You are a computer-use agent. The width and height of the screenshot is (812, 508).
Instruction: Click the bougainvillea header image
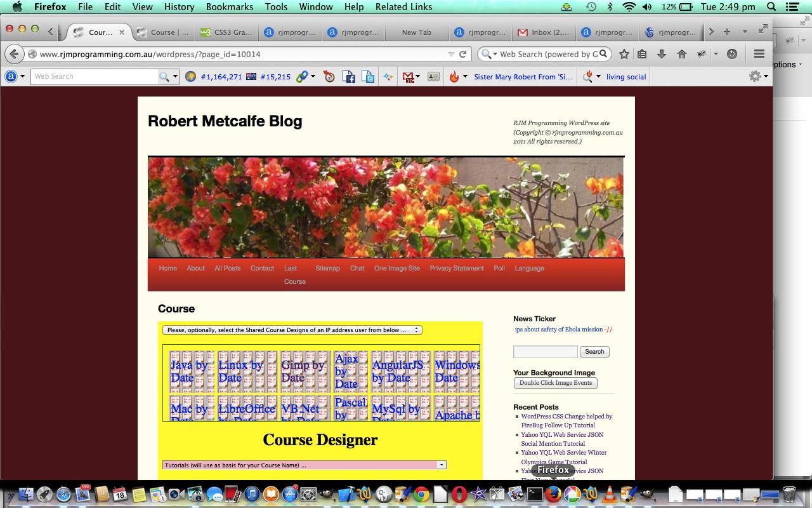click(386, 207)
